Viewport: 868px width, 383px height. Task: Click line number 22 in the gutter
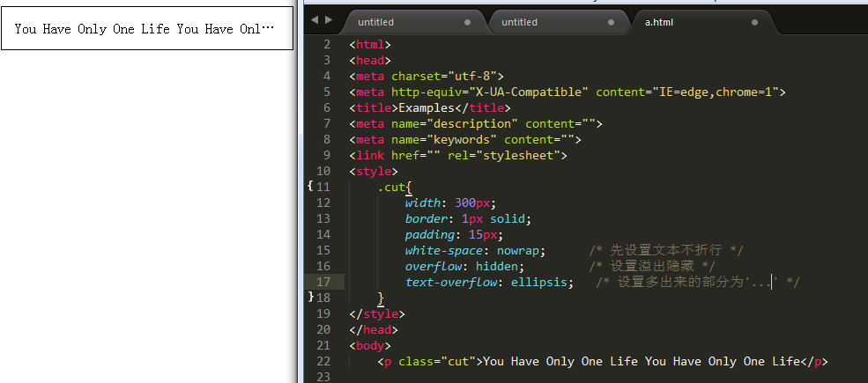coord(323,361)
